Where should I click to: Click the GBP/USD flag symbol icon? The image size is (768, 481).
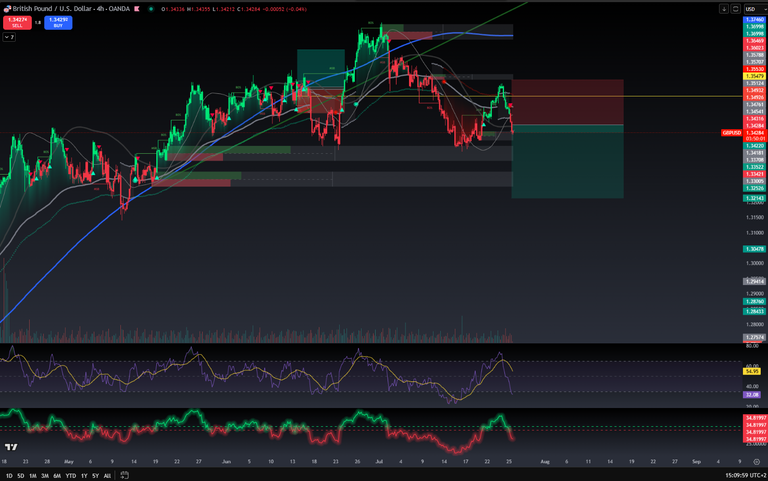click(6, 8)
